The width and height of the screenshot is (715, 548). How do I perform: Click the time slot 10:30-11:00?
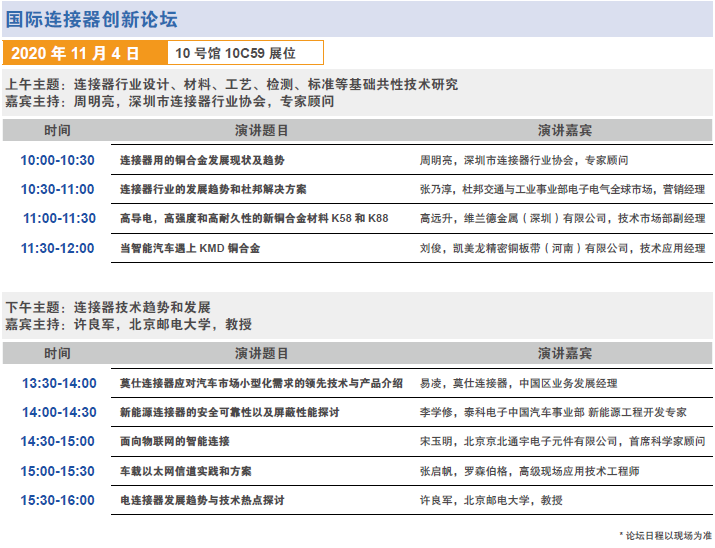coord(57,189)
